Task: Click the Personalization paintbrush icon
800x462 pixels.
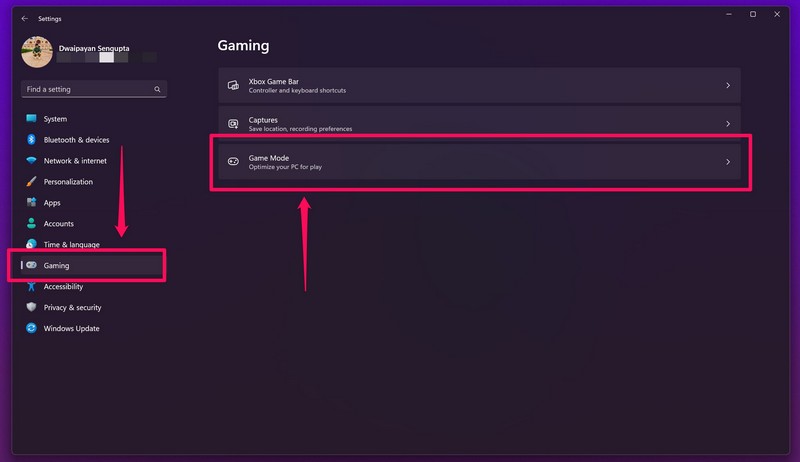Action: (x=31, y=182)
